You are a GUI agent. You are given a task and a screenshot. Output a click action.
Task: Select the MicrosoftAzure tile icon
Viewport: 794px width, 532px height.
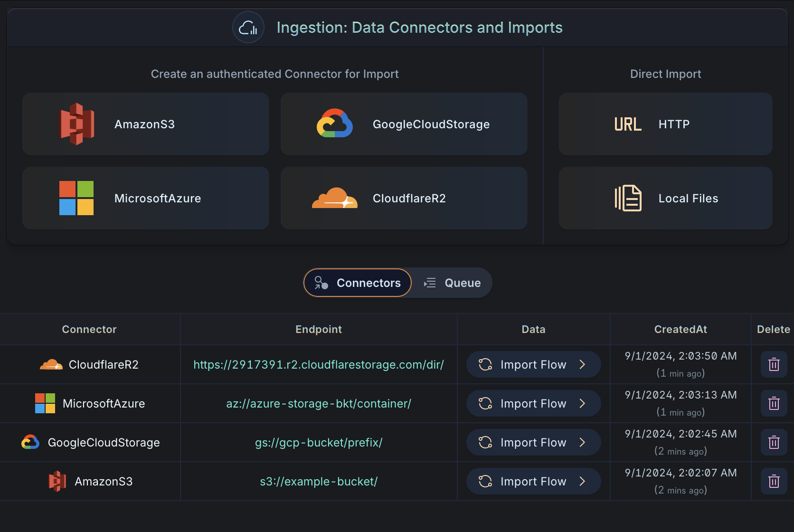(76, 198)
